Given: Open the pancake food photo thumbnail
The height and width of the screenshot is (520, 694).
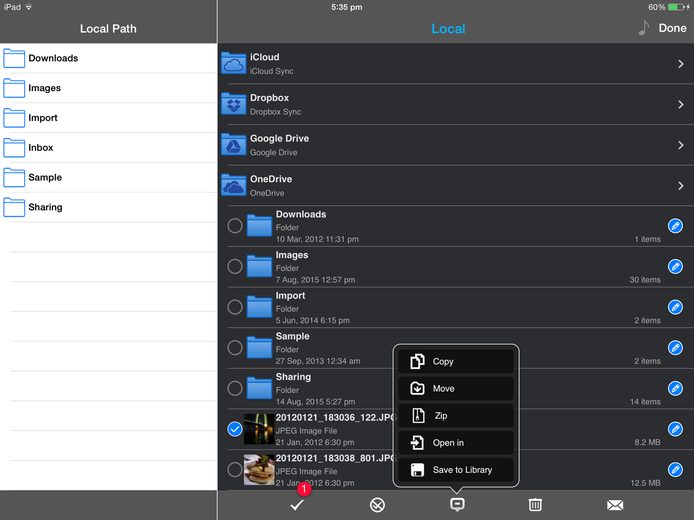Looking at the screenshot, I should [259, 470].
